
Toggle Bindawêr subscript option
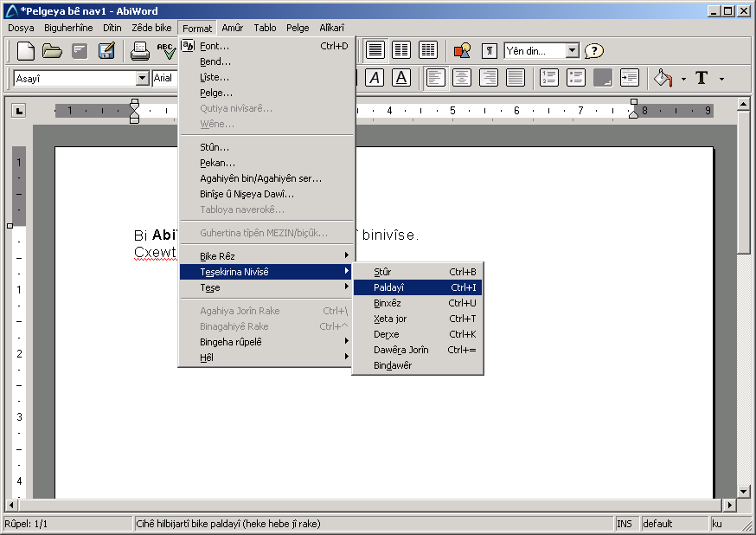click(x=418, y=365)
